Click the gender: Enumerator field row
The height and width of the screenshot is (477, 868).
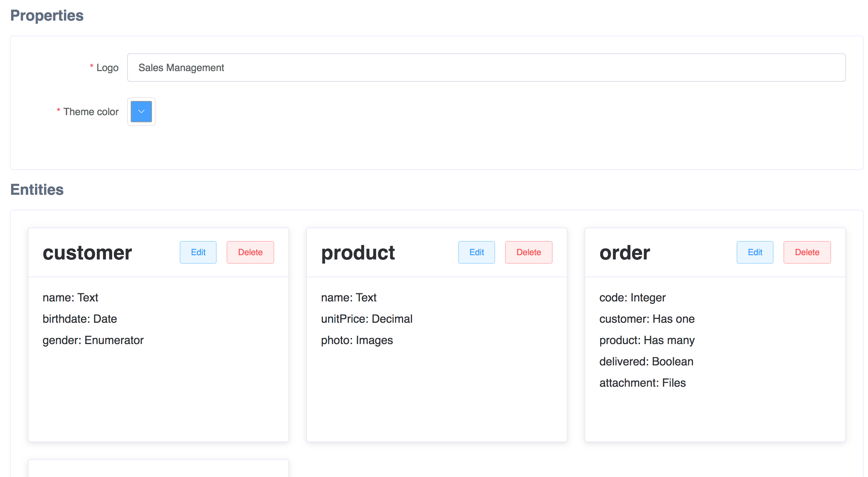[93, 340]
